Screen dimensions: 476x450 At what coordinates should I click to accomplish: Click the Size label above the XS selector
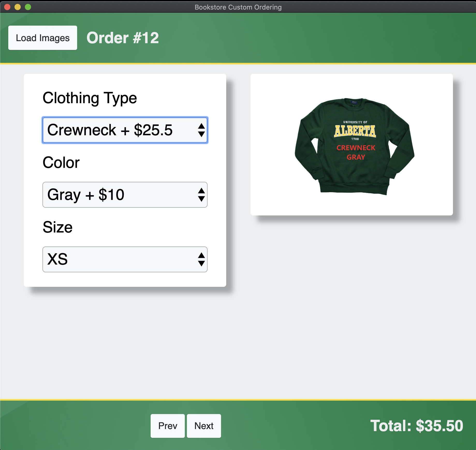tap(57, 227)
